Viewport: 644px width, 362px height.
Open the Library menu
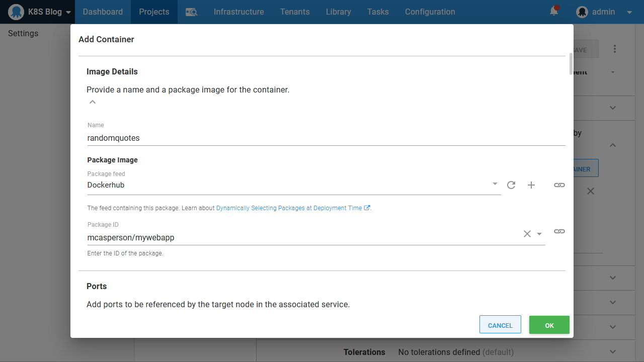point(338,12)
